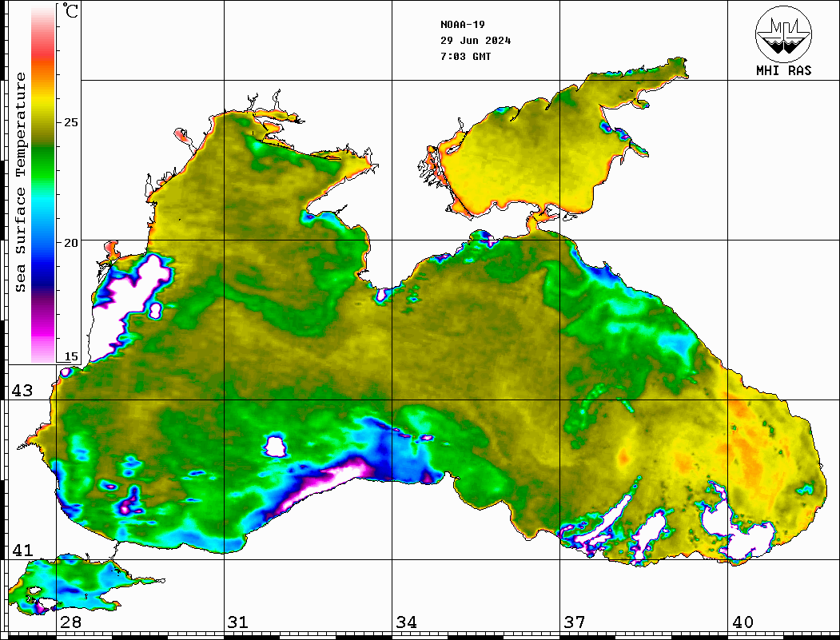Click the longitude label 34
Viewport: 840px width, 640px height.
pos(407,622)
